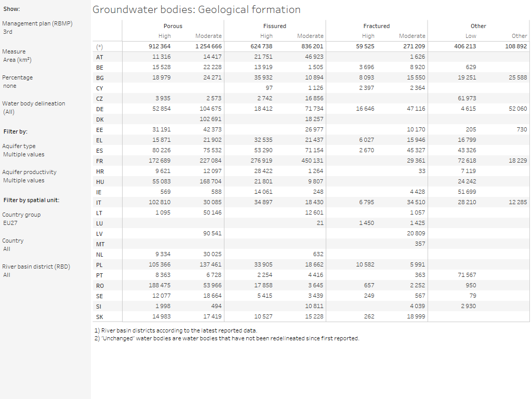Select the HR country row label
Screen dimensions: 532x399
(x=100, y=171)
